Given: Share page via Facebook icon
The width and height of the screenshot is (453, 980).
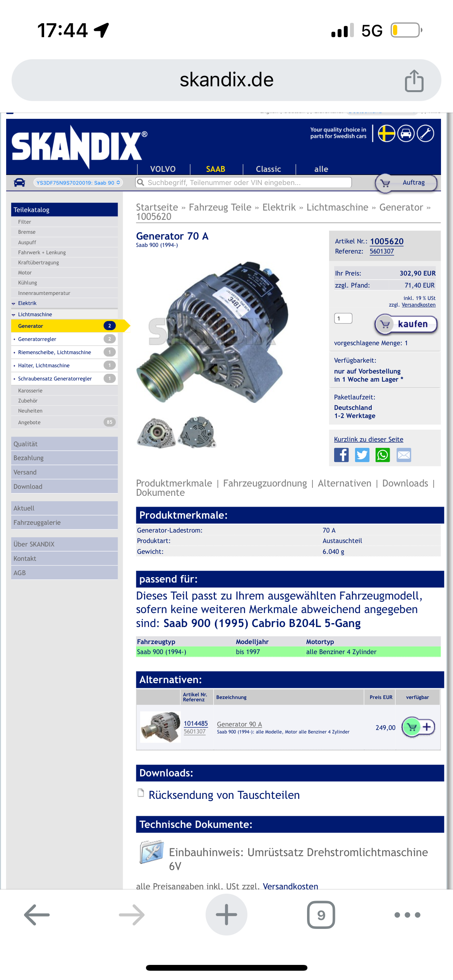Looking at the screenshot, I should [x=341, y=455].
